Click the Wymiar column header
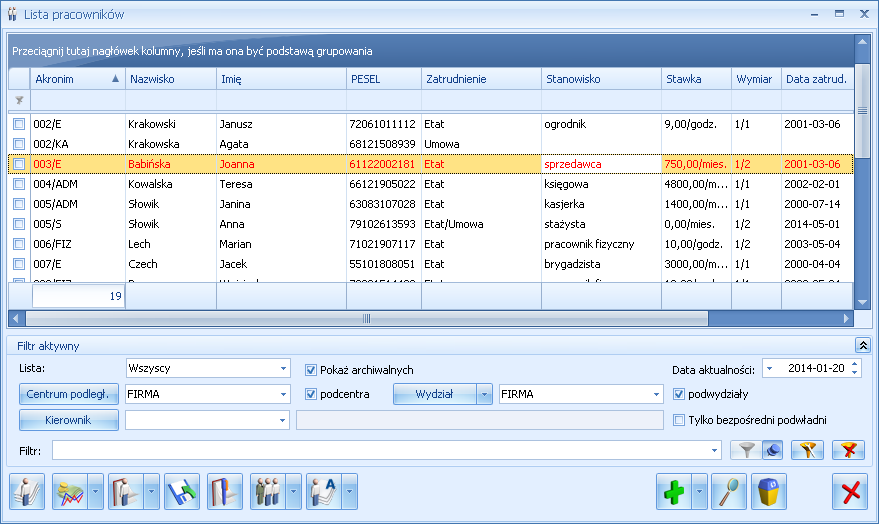879x524 pixels. click(x=756, y=79)
